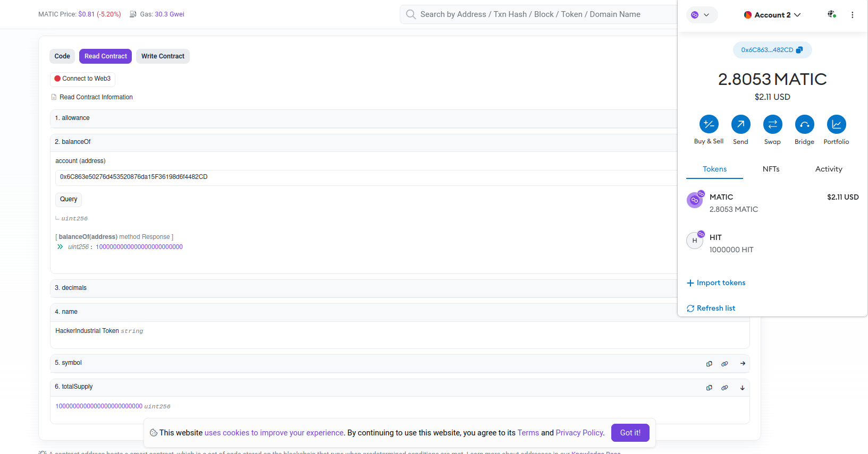Select the Read Contract tab
Screen dimensions: 868x454
pyautogui.click(x=105, y=56)
